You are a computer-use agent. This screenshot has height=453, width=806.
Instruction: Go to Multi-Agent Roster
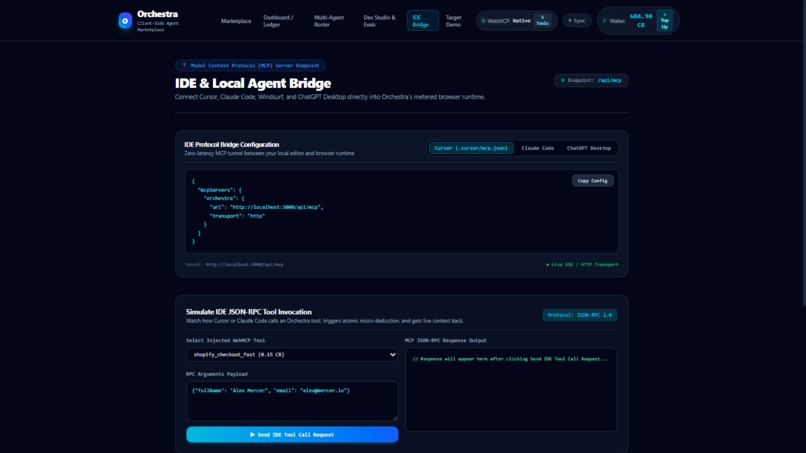point(329,21)
